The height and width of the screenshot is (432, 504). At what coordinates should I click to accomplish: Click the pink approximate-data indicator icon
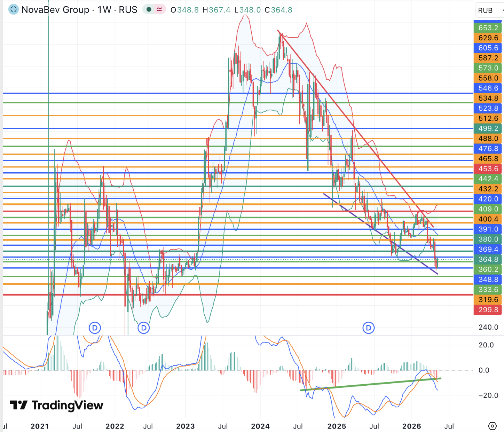coord(159,9)
